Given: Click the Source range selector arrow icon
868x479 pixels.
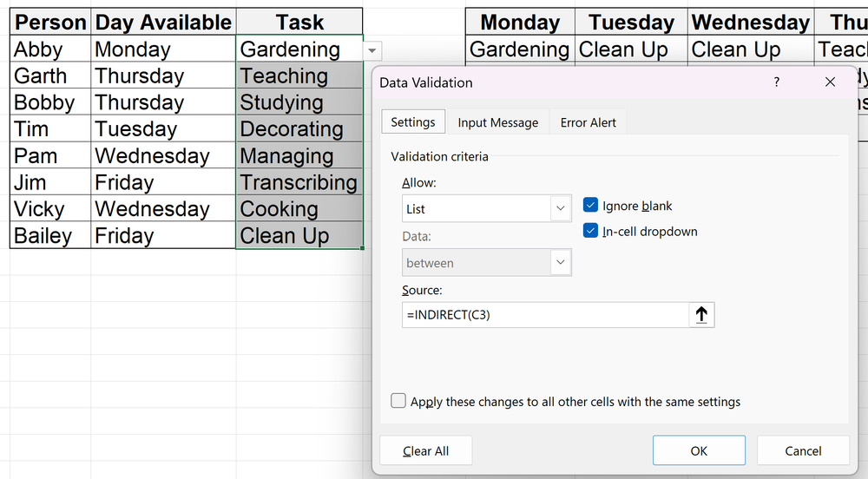Looking at the screenshot, I should (x=701, y=315).
